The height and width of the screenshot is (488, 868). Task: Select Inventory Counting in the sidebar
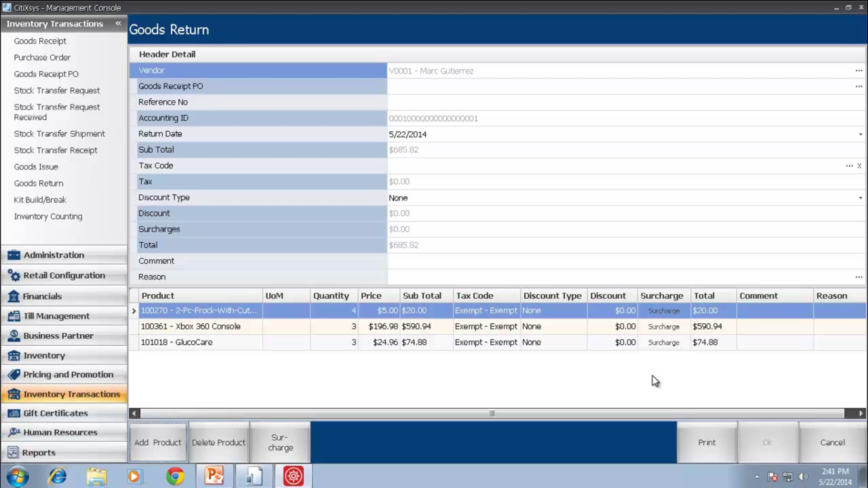click(x=48, y=217)
